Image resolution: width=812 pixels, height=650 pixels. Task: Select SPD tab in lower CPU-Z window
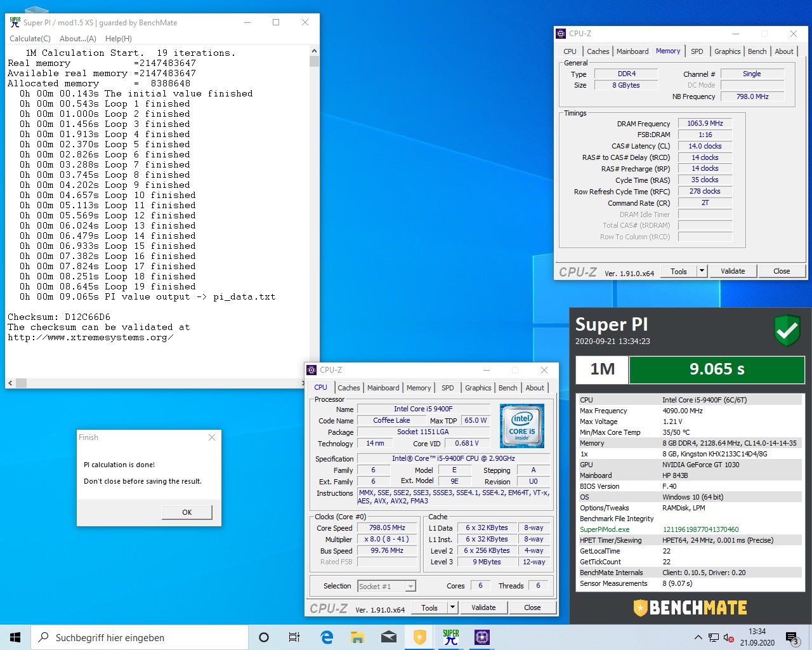(x=447, y=388)
